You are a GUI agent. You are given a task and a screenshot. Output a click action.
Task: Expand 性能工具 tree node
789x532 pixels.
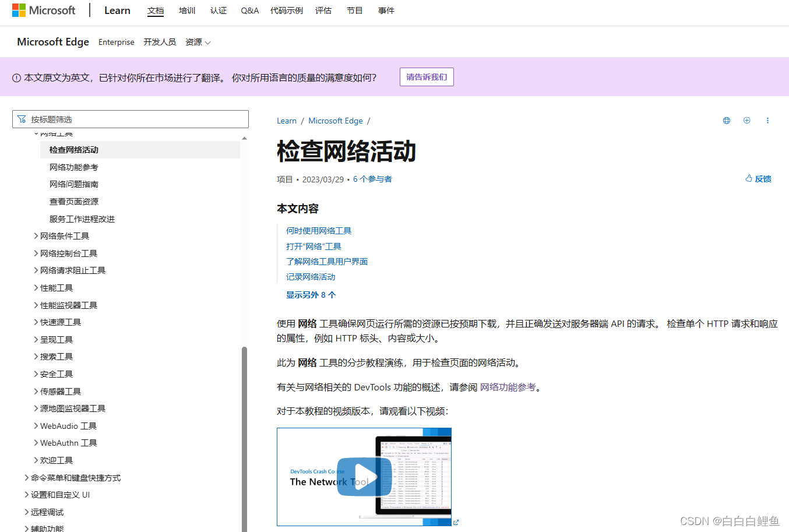[36, 288]
